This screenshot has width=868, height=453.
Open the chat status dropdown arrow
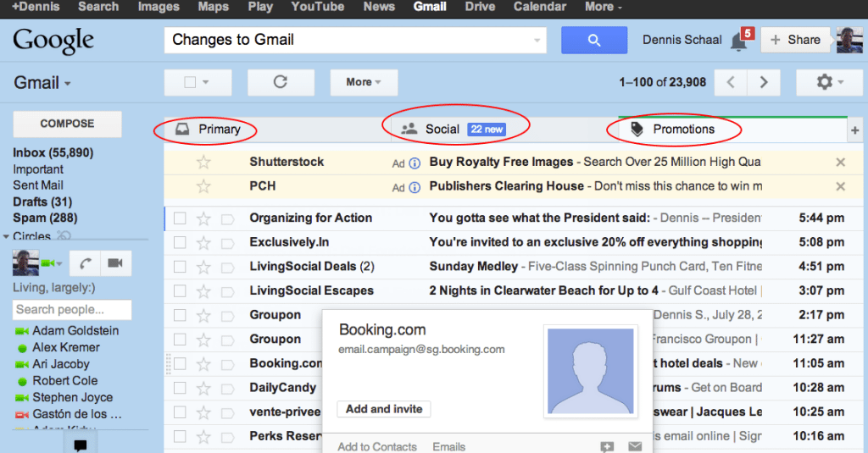[x=59, y=264]
